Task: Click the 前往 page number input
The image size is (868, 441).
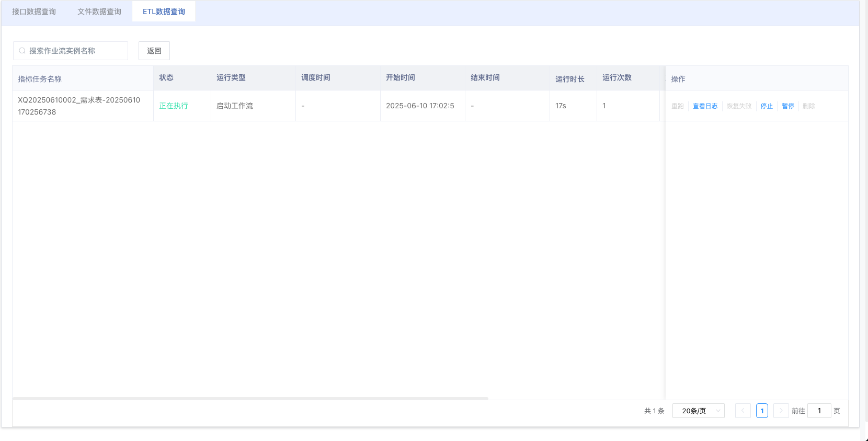Action: pyautogui.click(x=819, y=411)
